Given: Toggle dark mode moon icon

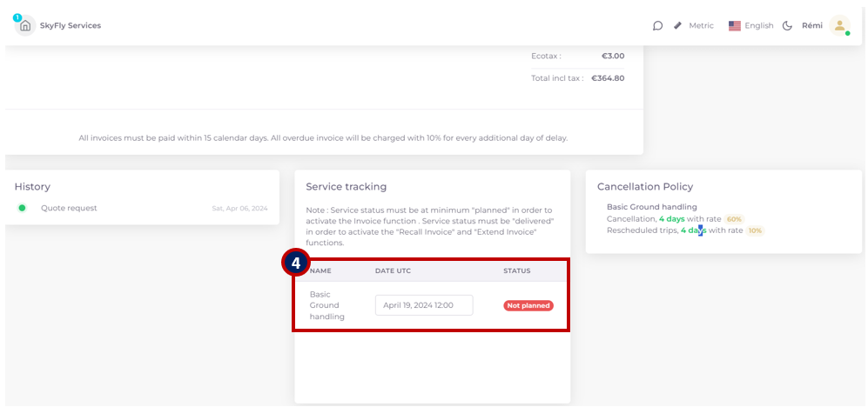Looking at the screenshot, I should [787, 25].
